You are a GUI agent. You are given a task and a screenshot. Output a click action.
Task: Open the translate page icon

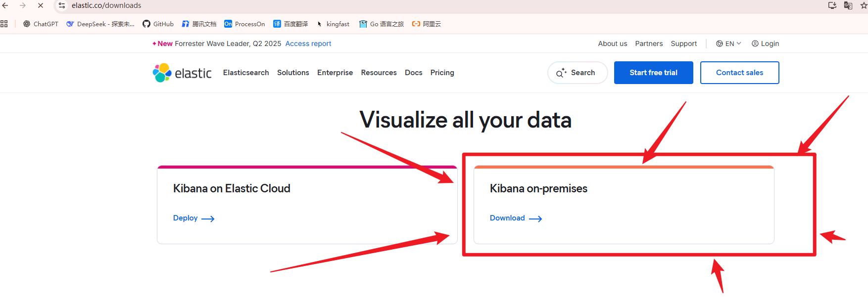point(848,5)
